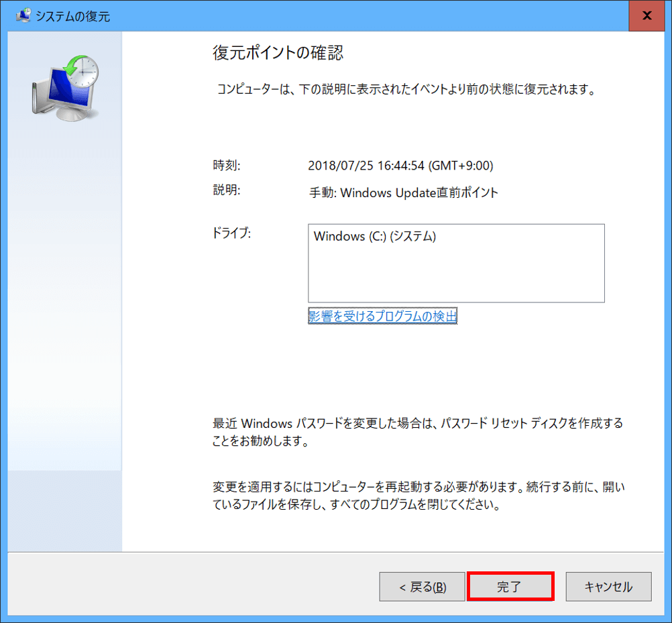This screenshot has height=623, width=672.
Task: Click the System Restore title bar icon
Action: coord(23,15)
